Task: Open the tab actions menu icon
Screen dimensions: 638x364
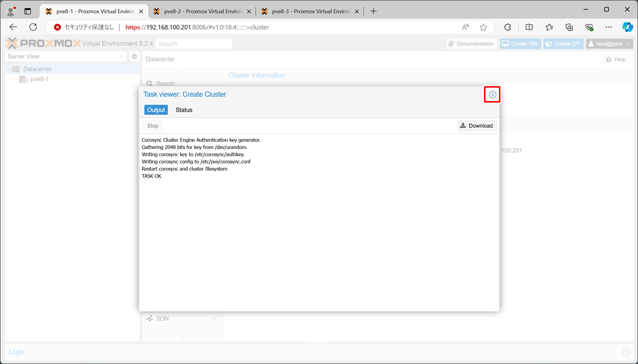Action: pyautogui.click(x=27, y=11)
